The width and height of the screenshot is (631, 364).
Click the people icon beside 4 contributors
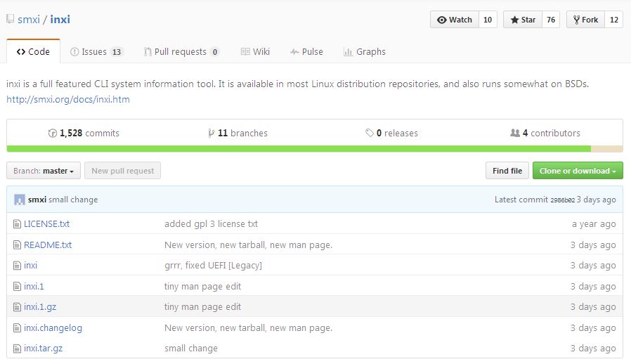[514, 133]
